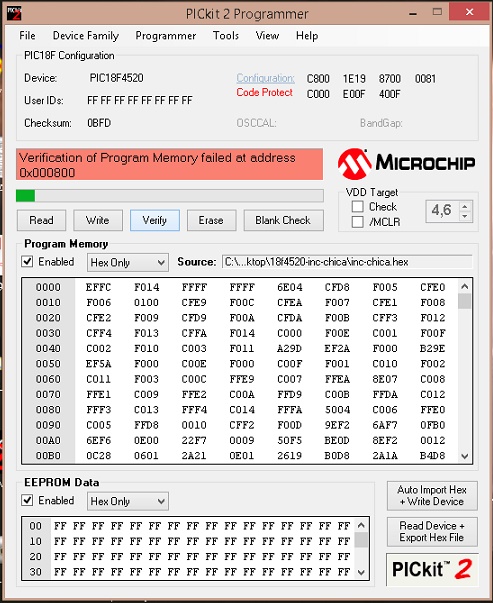Image resolution: width=493 pixels, height=603 pixels.
Task: Click configuration word E00F
Action: (x=354, y=94)
